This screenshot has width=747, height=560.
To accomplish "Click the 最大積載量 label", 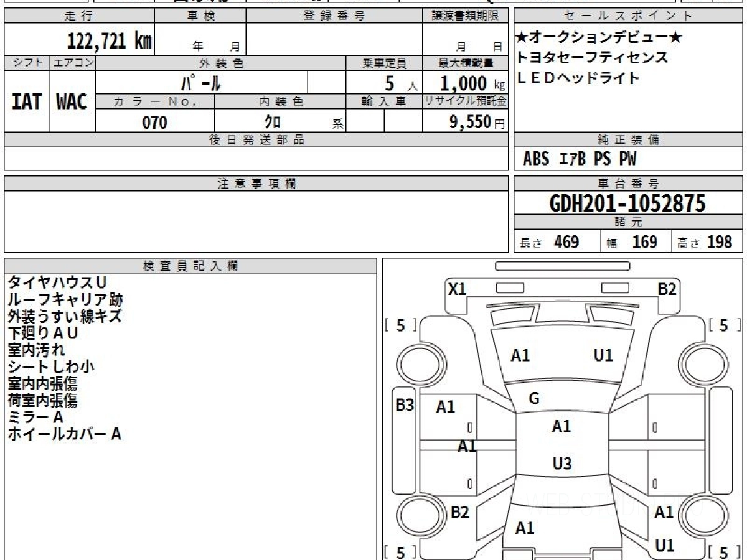I will pos(464,63).
